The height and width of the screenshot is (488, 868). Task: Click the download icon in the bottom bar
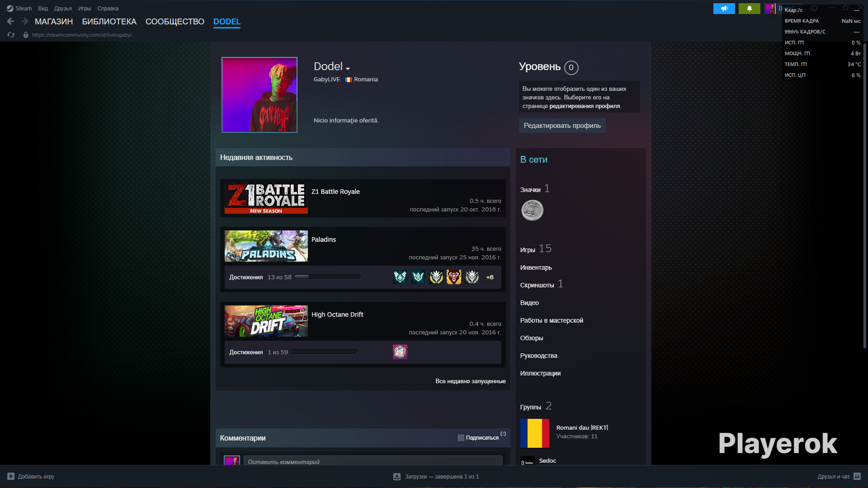tap(397, 476)
